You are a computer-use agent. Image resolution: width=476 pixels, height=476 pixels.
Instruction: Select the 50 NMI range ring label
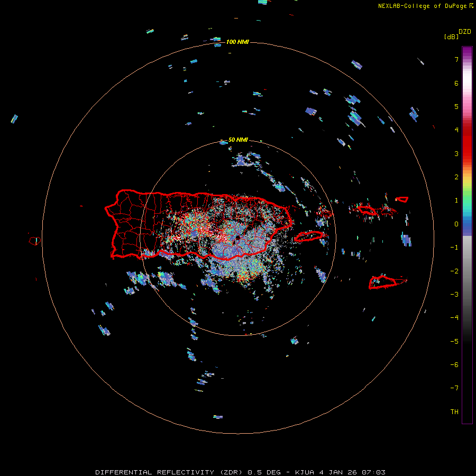pos(238,140)
